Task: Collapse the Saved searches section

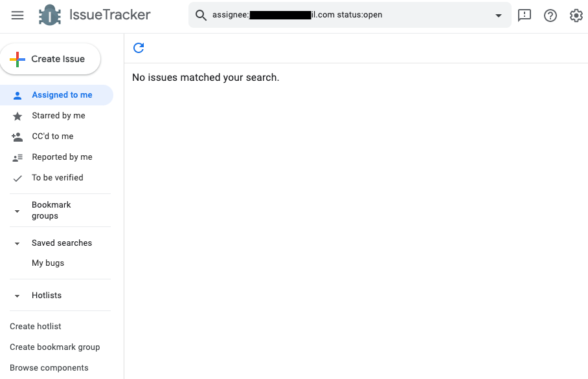Action: coord(17,243)
